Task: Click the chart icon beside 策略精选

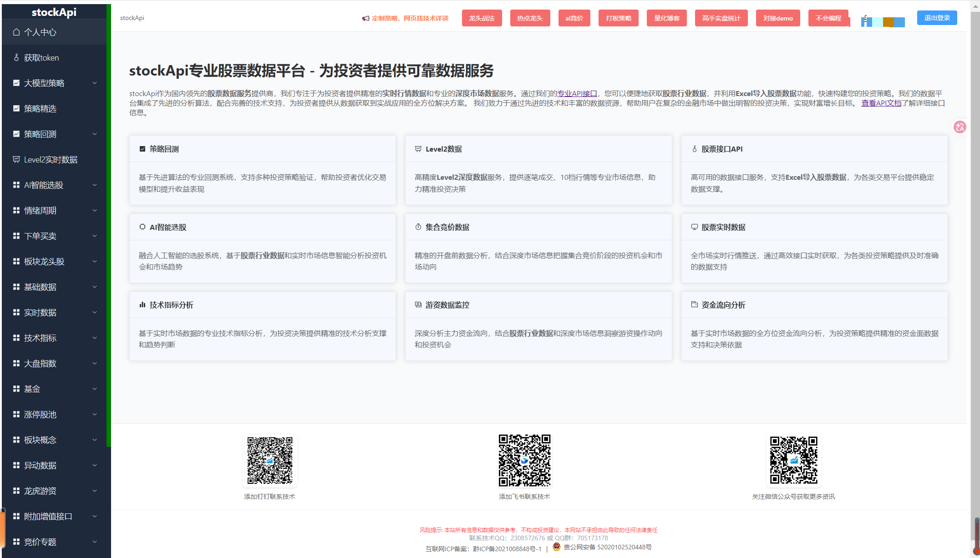Action: click(x=16, y=108)
